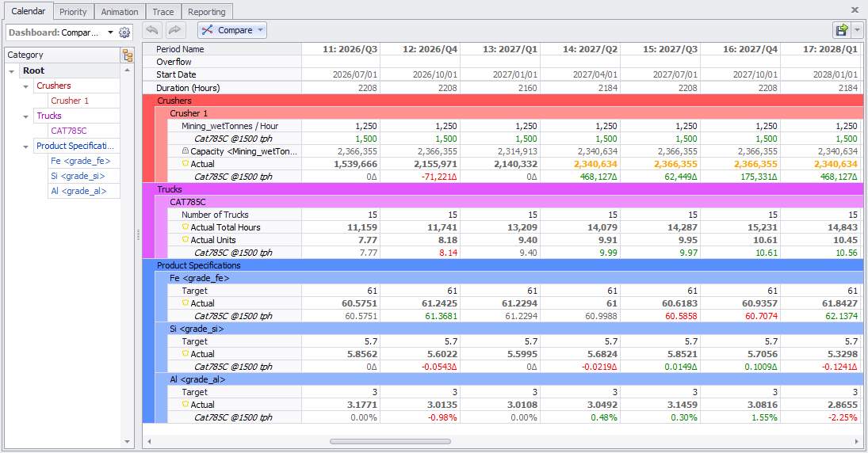Open the export options dropdown arrow
Screen dimensions: 868x453
[x=858, y=30]
